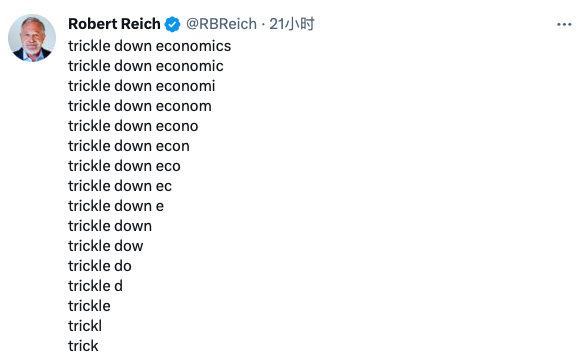The width and height of the screenshot is (584, 363).
Task: Click the line 'trickle down econom'
Action: (140, 106)
